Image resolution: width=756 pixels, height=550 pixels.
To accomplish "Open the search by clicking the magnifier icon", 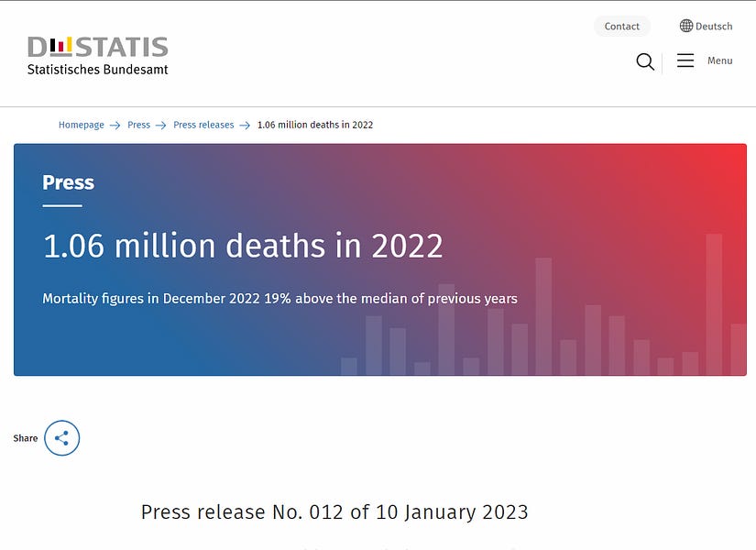I will 645,61.
